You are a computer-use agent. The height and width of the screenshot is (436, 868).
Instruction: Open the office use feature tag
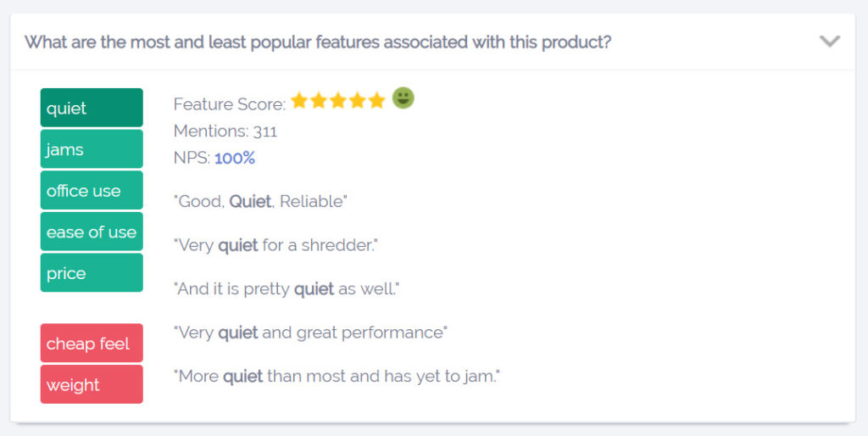pos(92,190)
